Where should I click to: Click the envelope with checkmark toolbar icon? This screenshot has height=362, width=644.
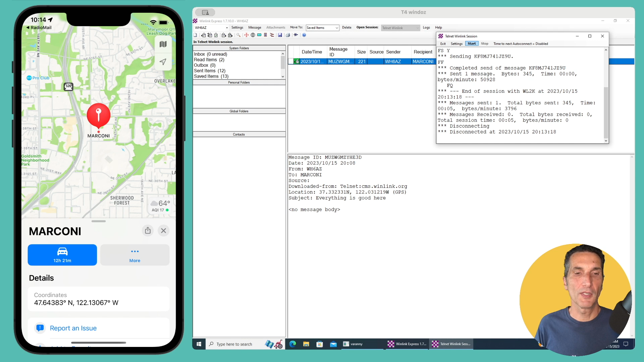click(x=216, y=35)
